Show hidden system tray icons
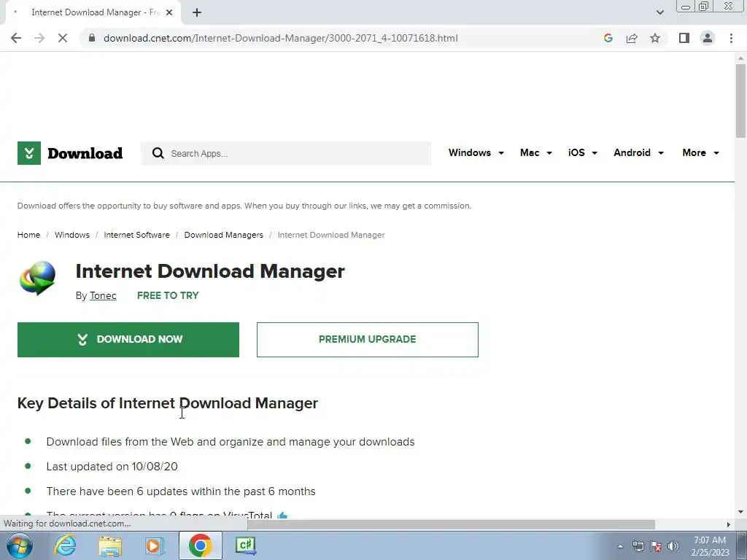Image resolution: width=747 pixels, height=560 pixels. tap(620, 546)
